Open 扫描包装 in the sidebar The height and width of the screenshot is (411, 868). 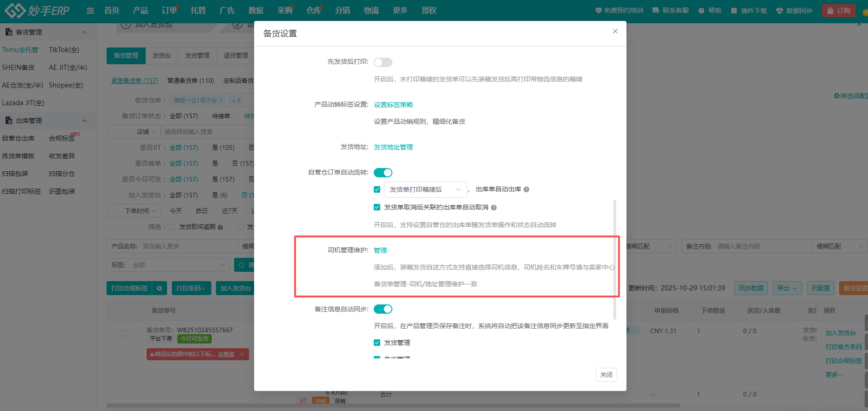pos(15,174)
